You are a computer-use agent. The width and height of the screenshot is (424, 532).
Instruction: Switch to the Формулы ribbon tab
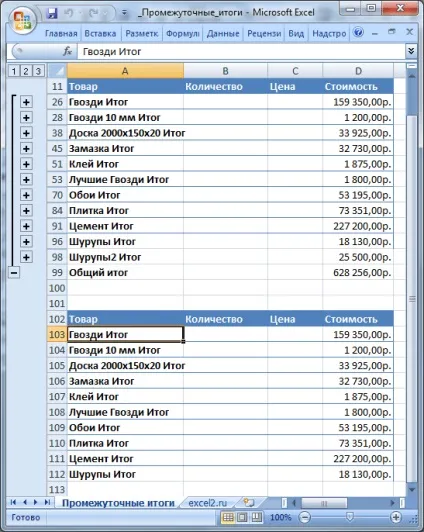[182, 34]
